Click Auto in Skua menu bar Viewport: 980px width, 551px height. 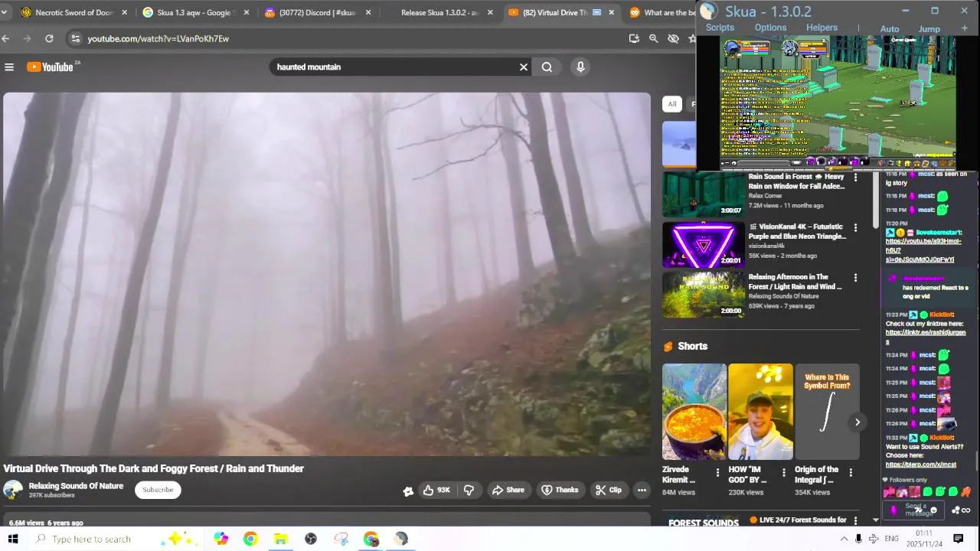pyautogui.click(x=890, y=29)
